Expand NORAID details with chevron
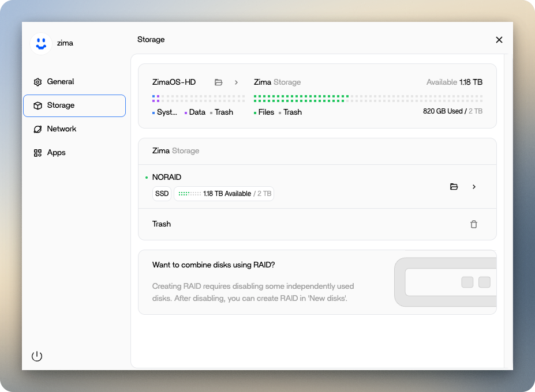 (x=474, y=187)
